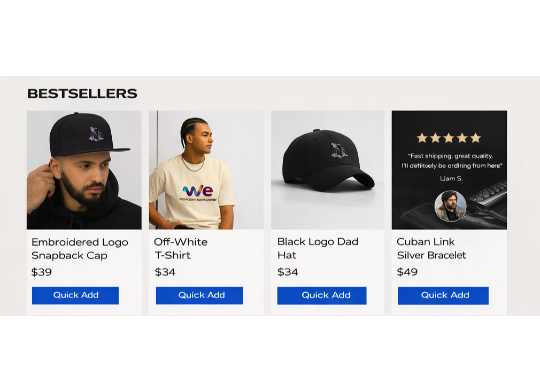Click embroidered logo on the snapback cap
The height and width of the screenshot is (392, 540).
(x=96, y=134)
